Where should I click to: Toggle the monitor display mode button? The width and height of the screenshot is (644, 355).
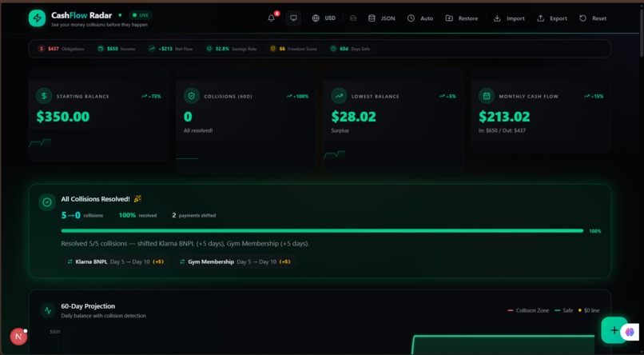[293, 18]
